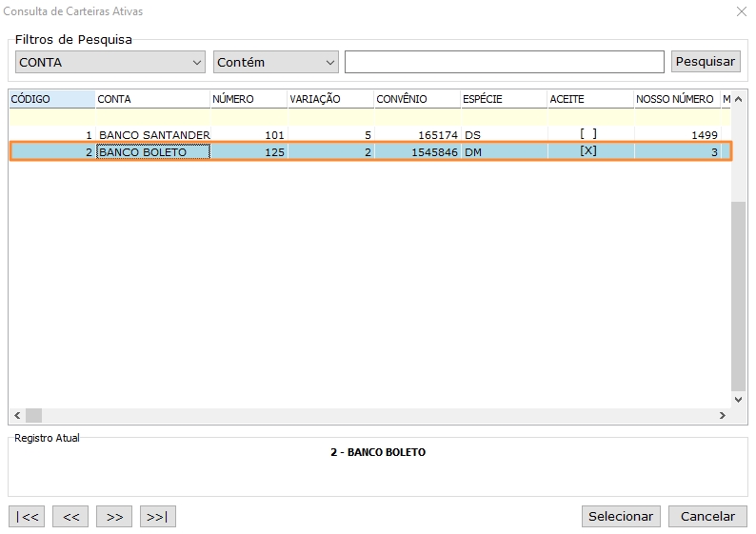This screenshot has height=534, width=756.
Task: Toggle the ACEITE checkbox for Banco Boleto
Action: (x=588, y=151)
